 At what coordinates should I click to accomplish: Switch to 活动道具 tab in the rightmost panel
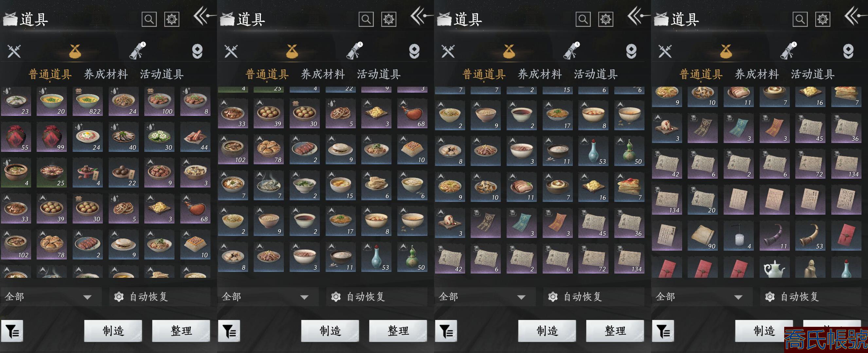pyautogui.click(x=813, y=74)
